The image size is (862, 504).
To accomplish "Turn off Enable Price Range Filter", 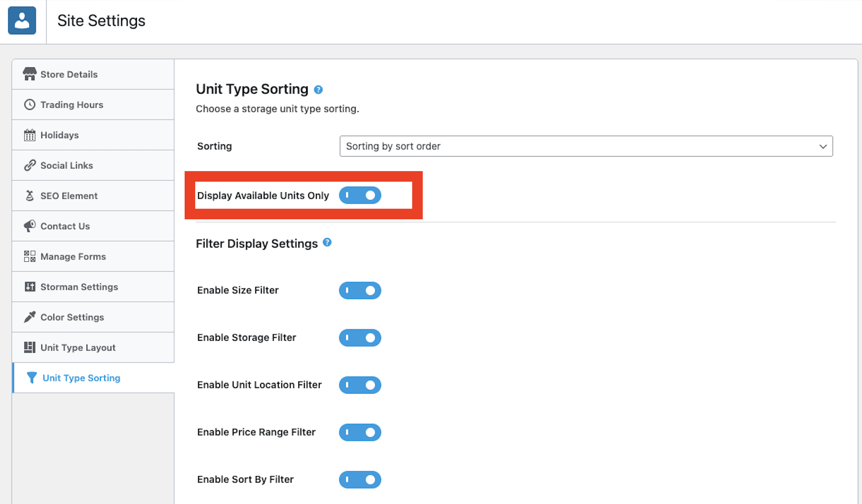I will (360, 432).
